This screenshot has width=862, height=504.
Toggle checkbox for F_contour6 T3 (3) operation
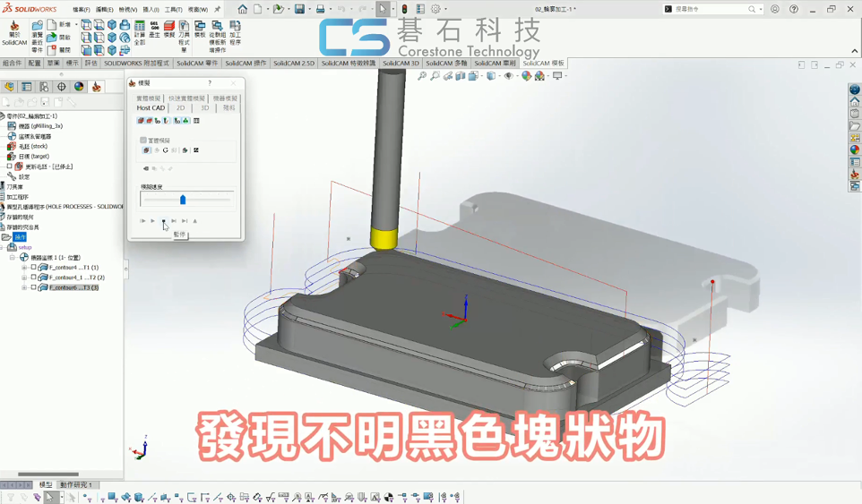34,288
